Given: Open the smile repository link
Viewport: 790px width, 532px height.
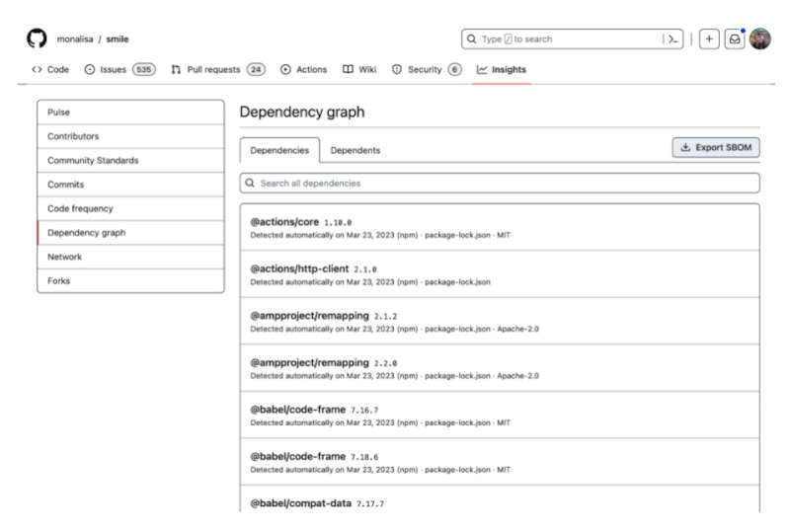Looking at the screenshot, I should pyautogui.click(x=118, y=38).
